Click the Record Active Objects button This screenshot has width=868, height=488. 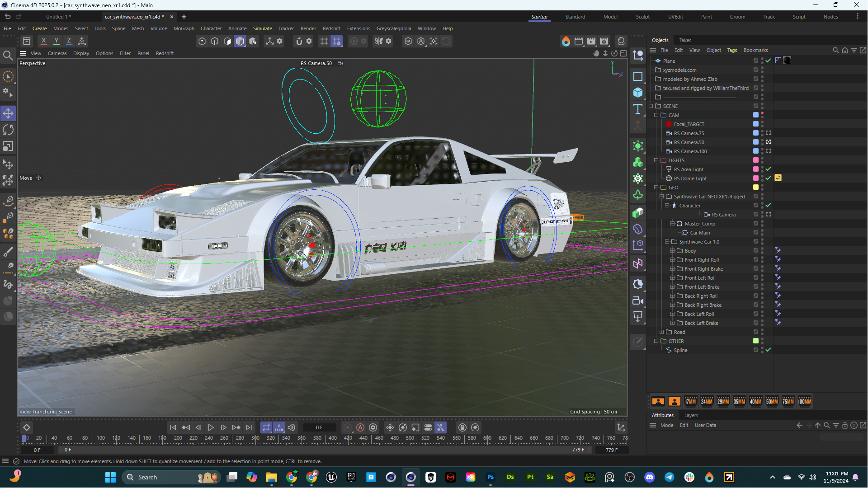(x=348, y=427)
